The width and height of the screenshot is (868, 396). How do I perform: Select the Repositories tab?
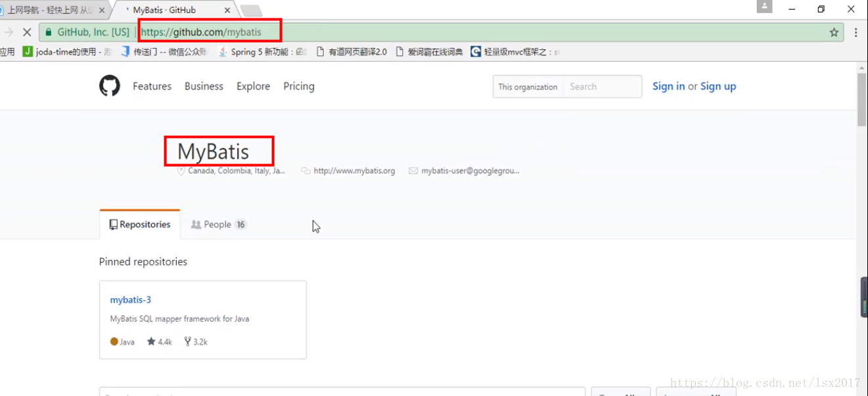click(x=140, y=225)
